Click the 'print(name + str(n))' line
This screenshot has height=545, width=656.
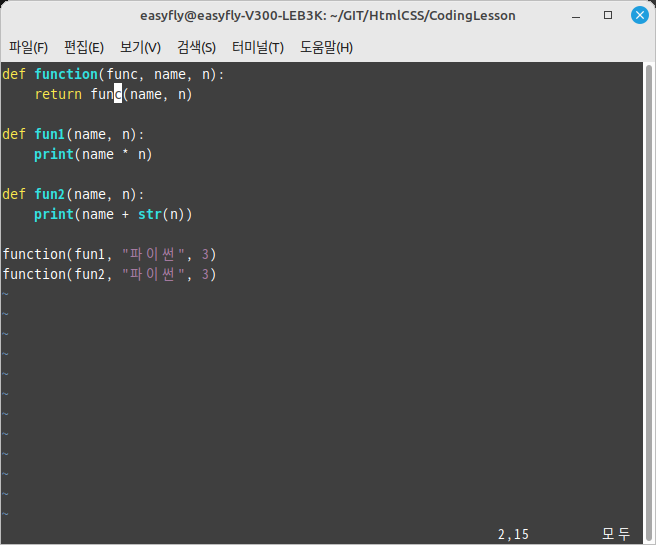[113, 215]
